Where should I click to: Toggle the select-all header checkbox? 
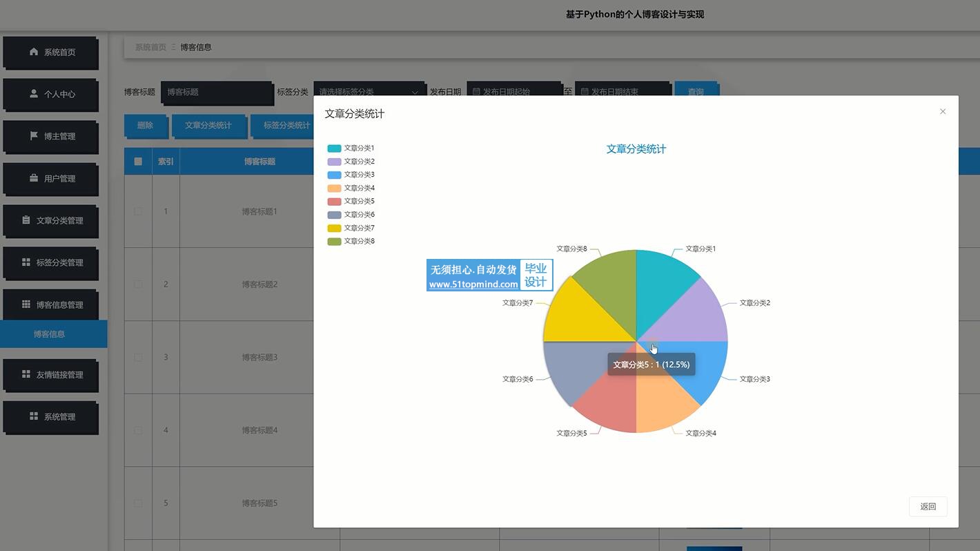click(138, 162)
